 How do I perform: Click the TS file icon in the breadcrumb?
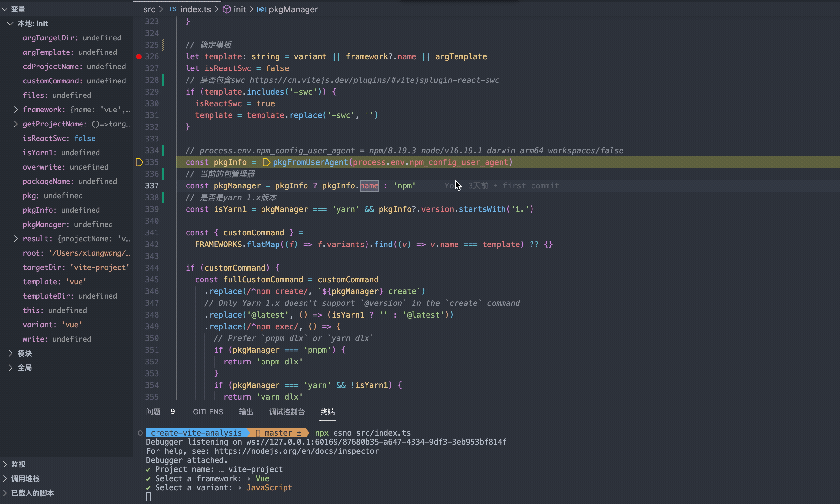coord(172,9)
